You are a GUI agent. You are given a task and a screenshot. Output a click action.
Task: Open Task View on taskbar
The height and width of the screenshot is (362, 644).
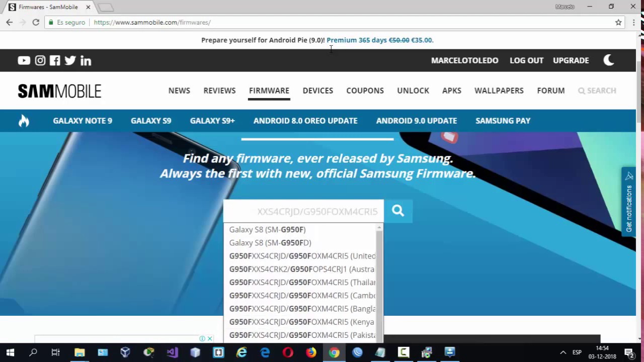pyautogui.click(x=56, y=352)
